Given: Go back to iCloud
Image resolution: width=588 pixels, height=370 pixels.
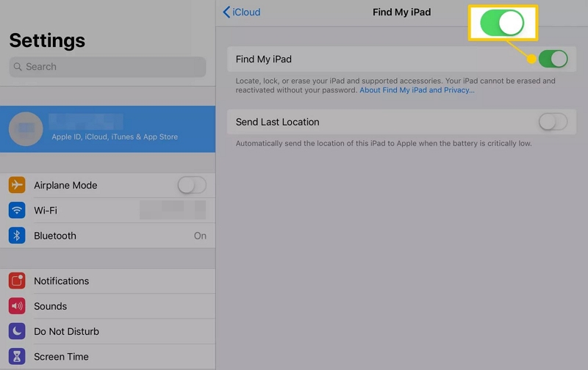Looking at the screenshot, I should click(242, 12).
